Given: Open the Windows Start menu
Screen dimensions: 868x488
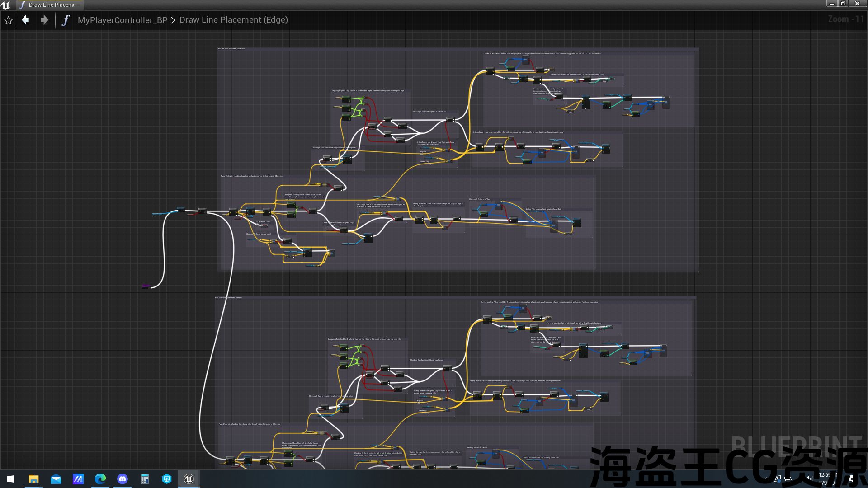Looking at the screenshot, I should pos(11,479).
